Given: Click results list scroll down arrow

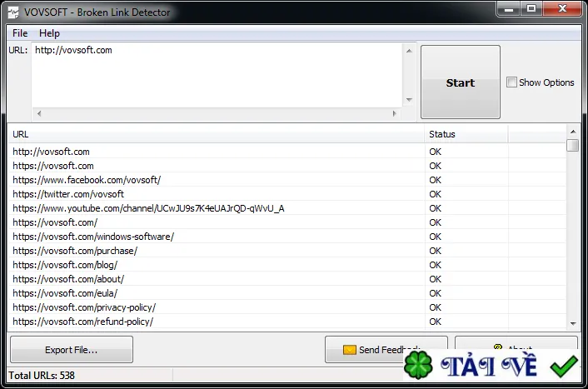Looking at the screenshot, I should 573,323.
